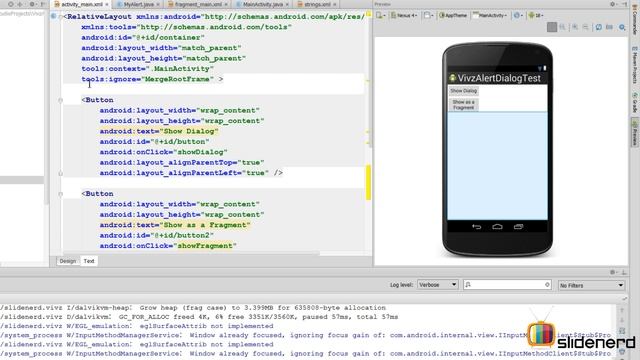Click the project panel settings gear icon

(32, 4)
